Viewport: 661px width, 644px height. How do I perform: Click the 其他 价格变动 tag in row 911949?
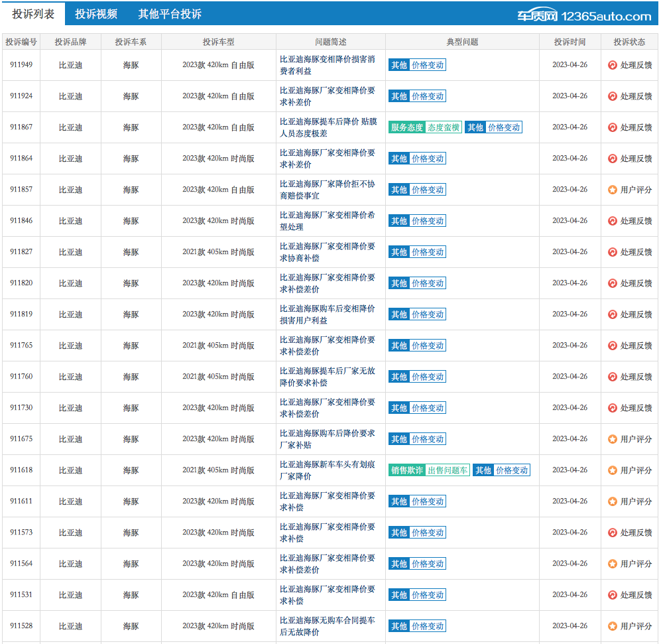417,65
